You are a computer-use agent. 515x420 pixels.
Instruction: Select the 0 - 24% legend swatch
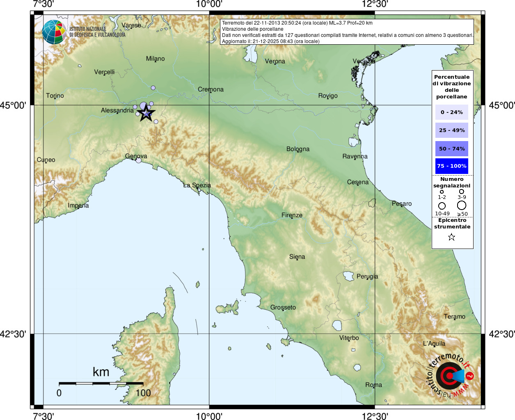tap(451, 112)
